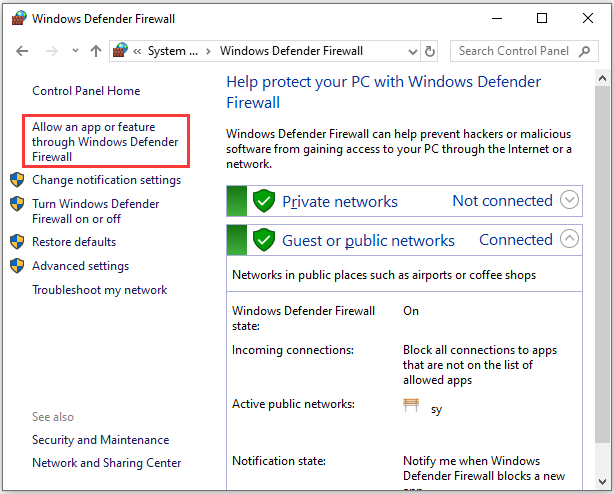Click shield icon beside Restore defaults
The height and width of the screenshot is (494, 614).
pyautogui.click(x=17, y=242)
